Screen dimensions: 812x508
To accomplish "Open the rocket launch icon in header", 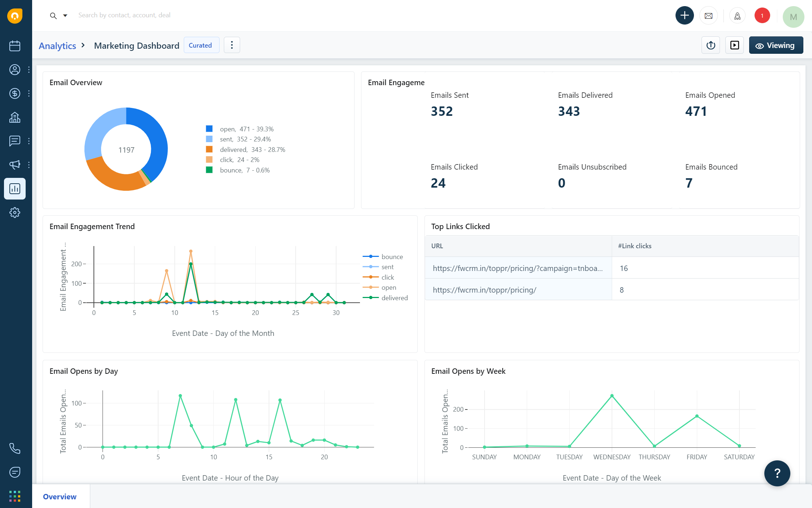I will click(x=737, y=16).
